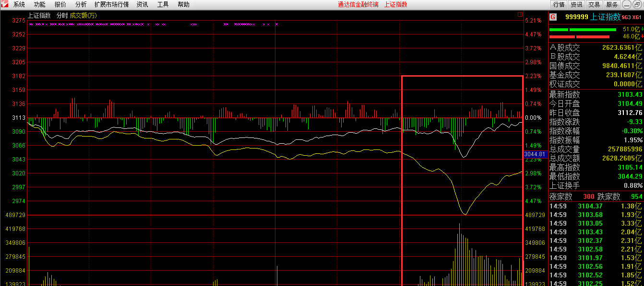
Task: Click the 5.21% label on right axis
Action: coord(533,21)
